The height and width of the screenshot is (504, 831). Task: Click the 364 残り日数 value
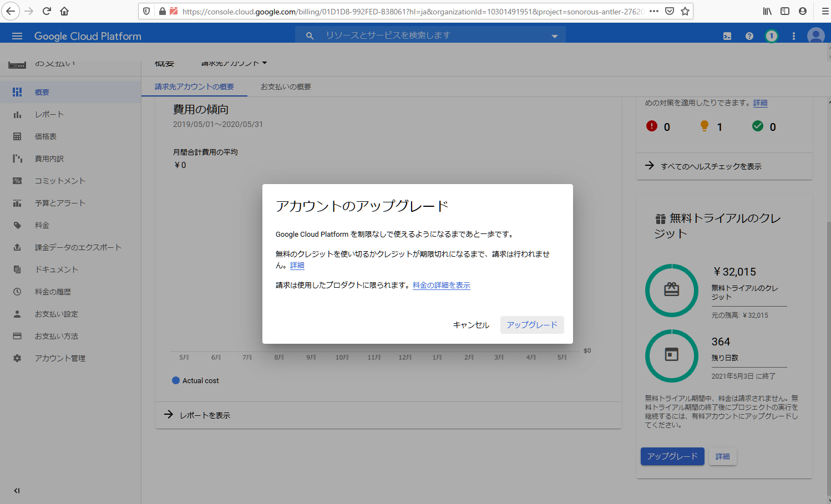721,342
